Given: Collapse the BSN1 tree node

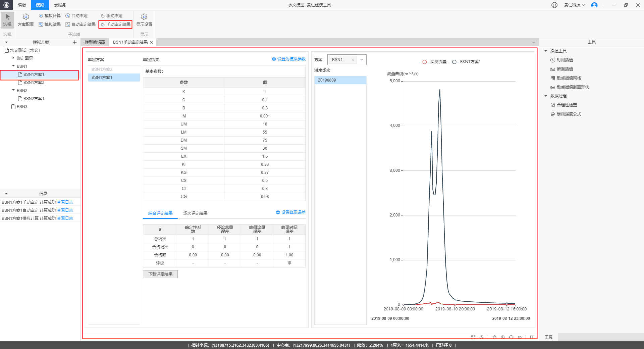Looking at the screenshot, I should coord(13,66).
